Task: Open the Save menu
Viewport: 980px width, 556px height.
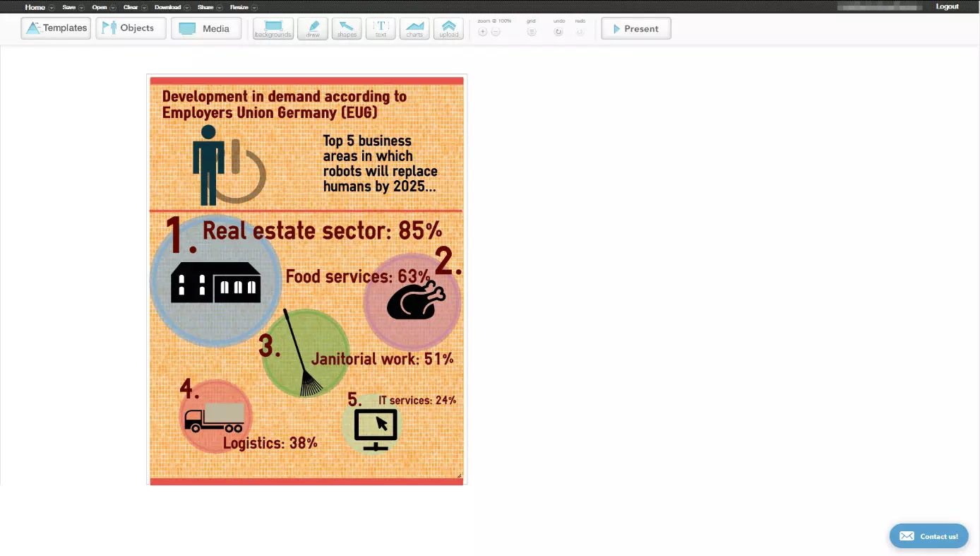Action: [x=68, y=7]
